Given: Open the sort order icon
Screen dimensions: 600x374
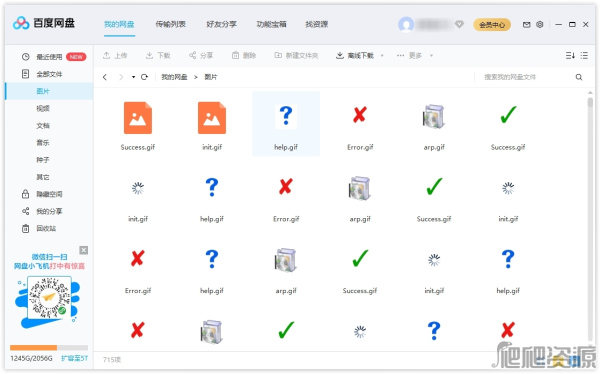Looking at the screenshot, I should coord(570,56).
